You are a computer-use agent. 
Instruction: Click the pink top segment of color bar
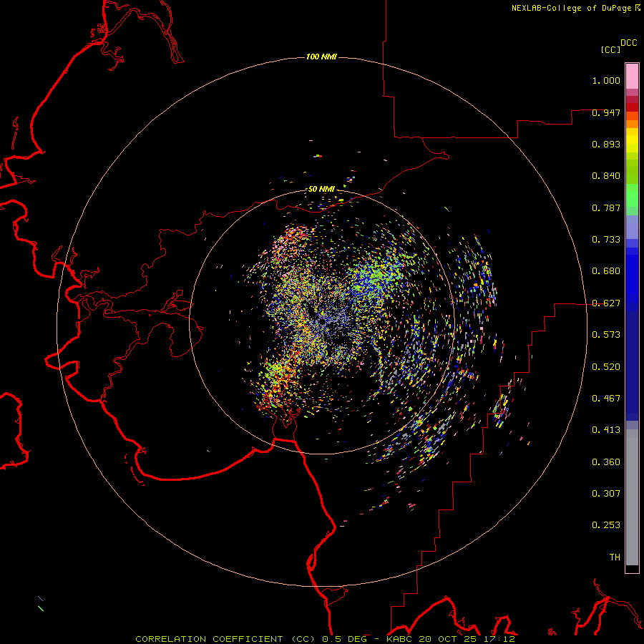632,77
